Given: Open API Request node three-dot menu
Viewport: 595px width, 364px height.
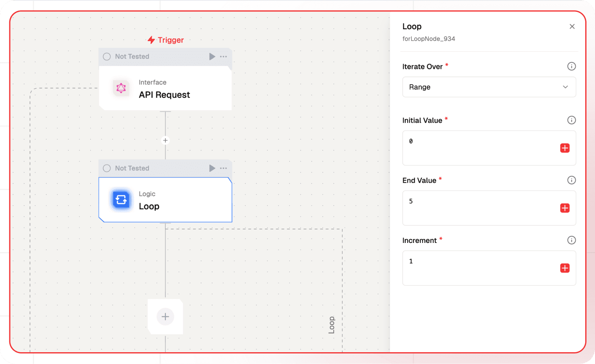Looking at the screenshot, I should [224, 56].
